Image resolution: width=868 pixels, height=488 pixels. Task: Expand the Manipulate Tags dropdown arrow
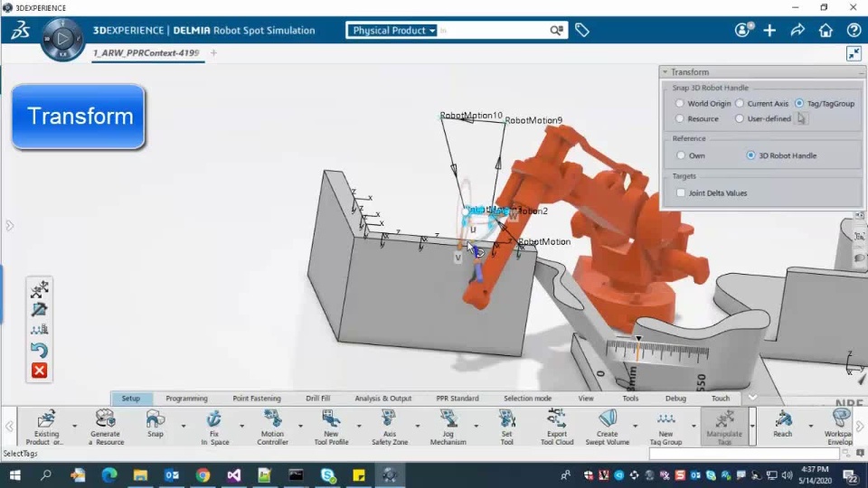point(752,426)
